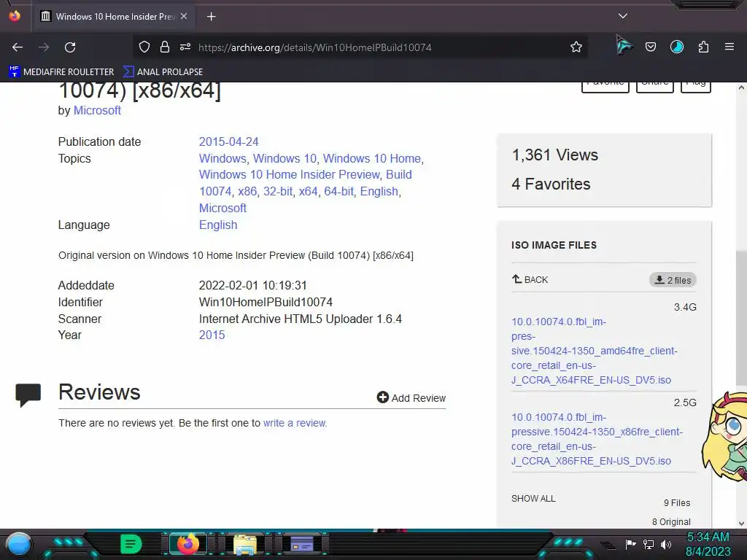Close the Windows 10 Home Insider Preview tab

point(184,16)
